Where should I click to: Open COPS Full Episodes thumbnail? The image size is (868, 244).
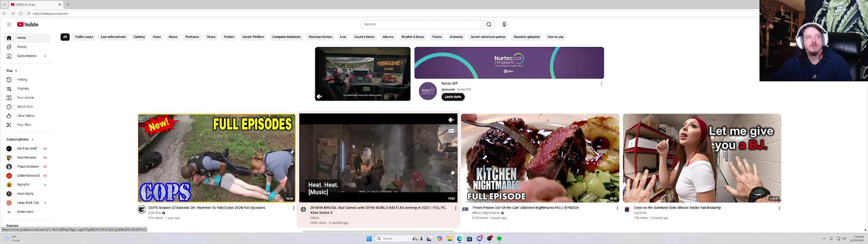coord(217,158)
